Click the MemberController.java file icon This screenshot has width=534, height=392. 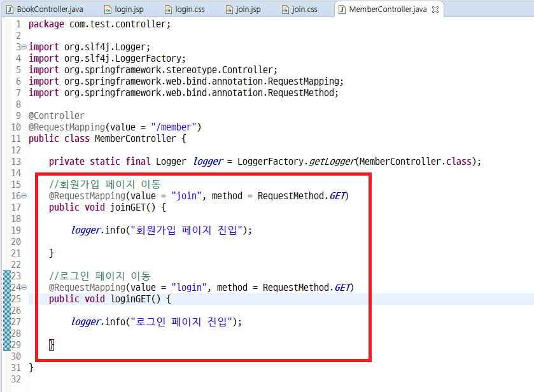point(342,10)
